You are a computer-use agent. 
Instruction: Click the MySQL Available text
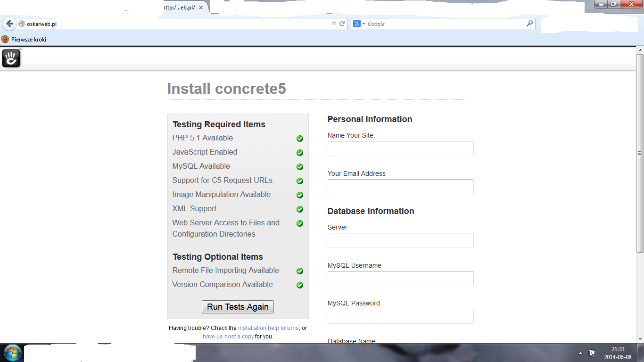tap(201, 166)
